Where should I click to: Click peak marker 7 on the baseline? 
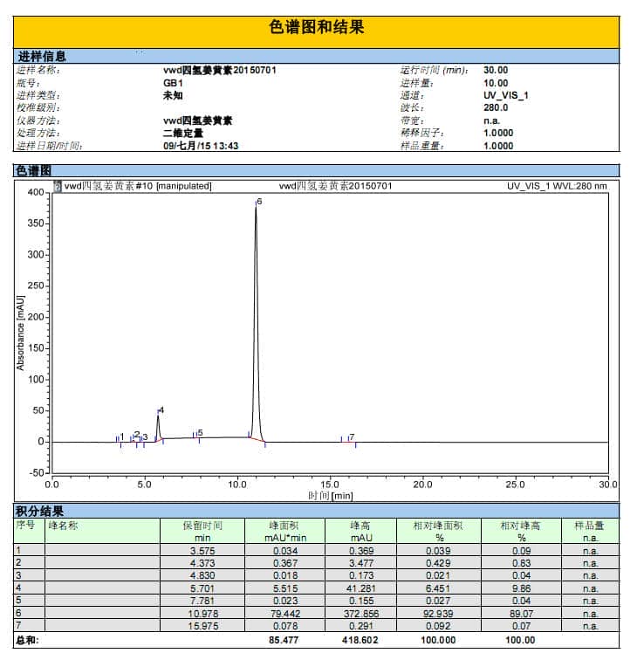(x=352, y=436)
